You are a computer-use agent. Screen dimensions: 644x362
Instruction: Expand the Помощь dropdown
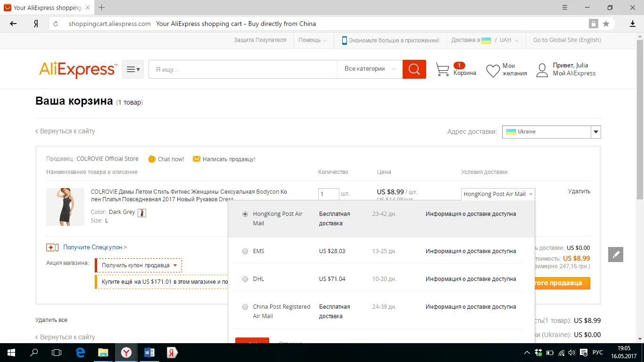click(x=312, y=40)
